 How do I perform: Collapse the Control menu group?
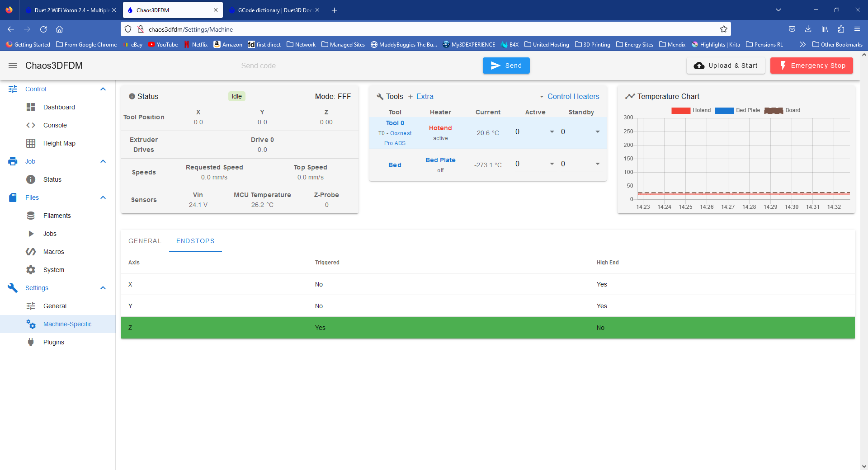coord(103,89)
